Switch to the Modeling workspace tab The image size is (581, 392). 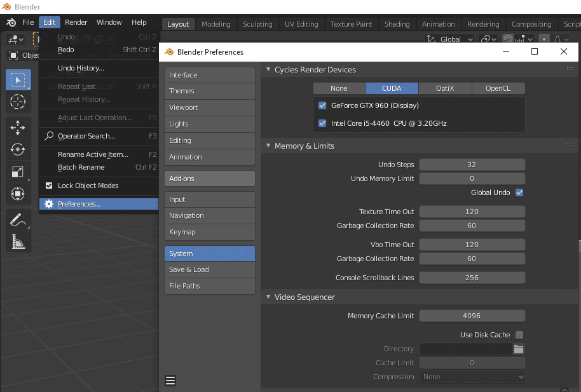pos(216,24)
